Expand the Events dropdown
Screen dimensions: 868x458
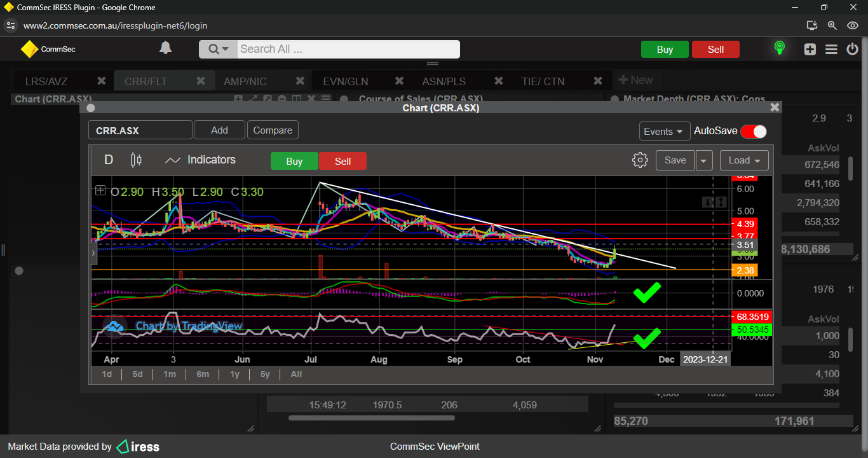[x=664, y=131]
